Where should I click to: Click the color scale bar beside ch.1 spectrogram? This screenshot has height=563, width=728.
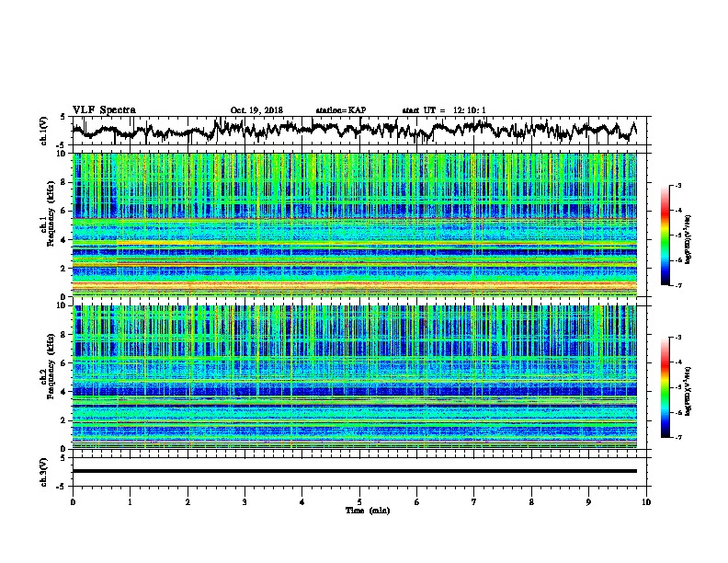pyautogui.click(x=665, y=236)
